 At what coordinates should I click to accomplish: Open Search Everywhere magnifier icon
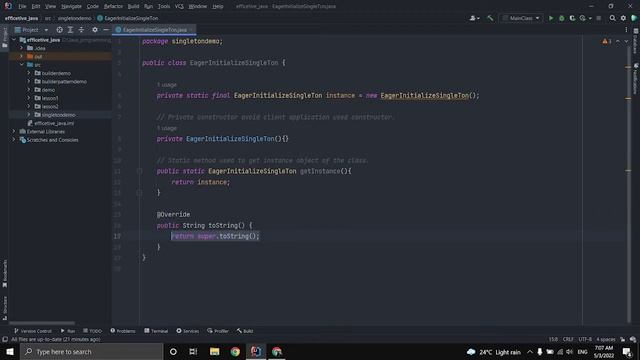(x=612, y=18)
